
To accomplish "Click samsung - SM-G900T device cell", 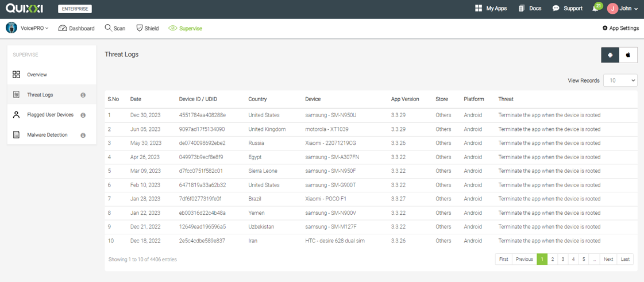I will coord(331,185).
